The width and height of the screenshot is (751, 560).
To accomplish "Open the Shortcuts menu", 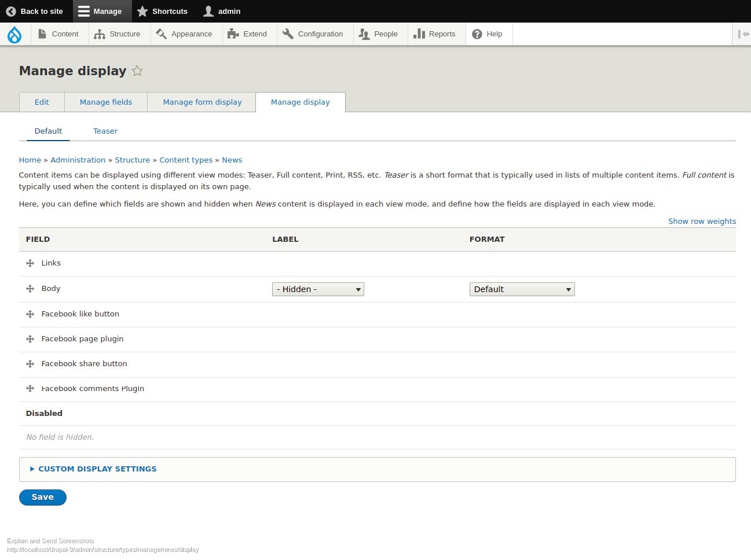I will click(x=162, y=11).
